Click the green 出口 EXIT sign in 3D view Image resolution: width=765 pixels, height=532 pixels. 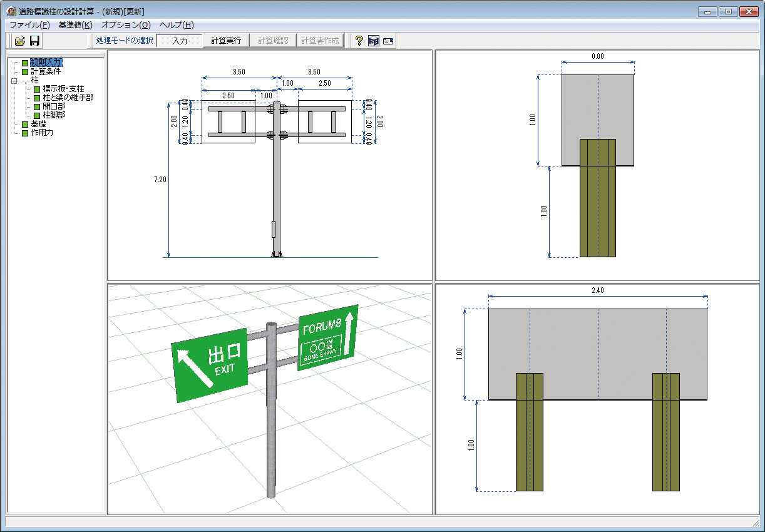click(210, 364)
